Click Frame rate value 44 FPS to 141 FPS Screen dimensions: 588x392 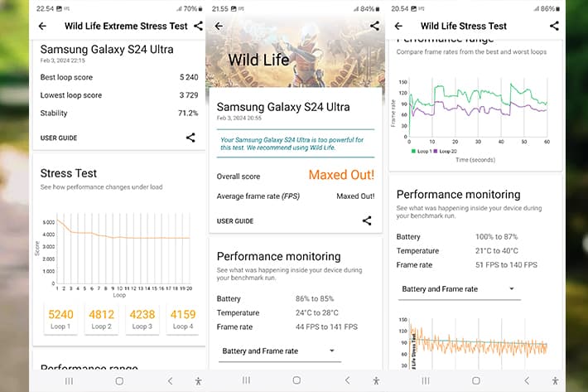(326, 327)
